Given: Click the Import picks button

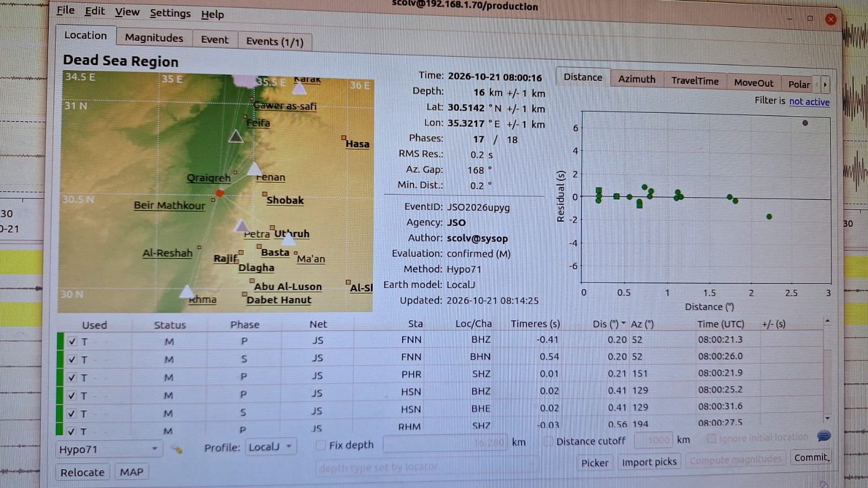Looking at the screenshot, I should [x=649, y=462].
